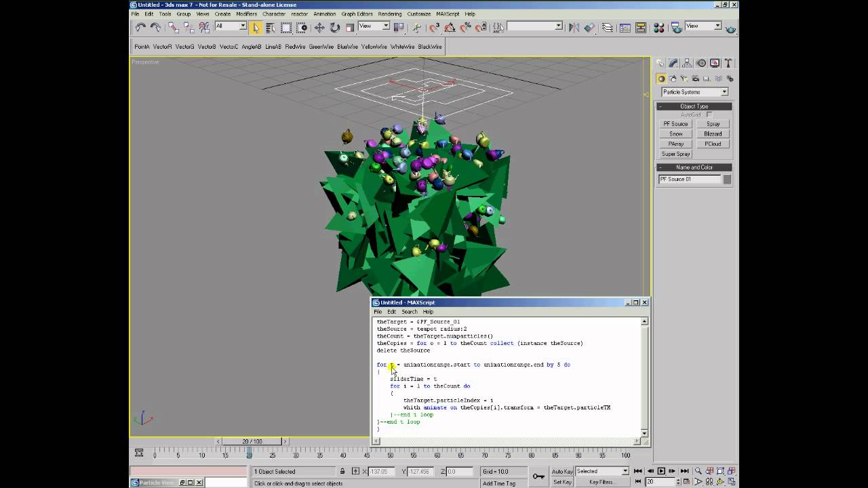Viewport: 868px width, 488px height.
Task: Open the Key Filters button
Action: (601, 482)
